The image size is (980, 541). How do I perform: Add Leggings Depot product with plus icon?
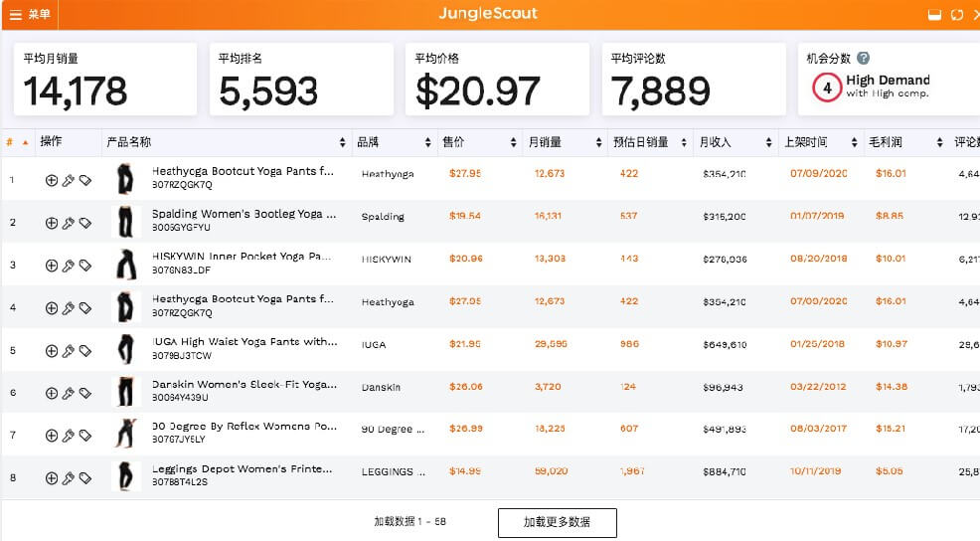click(52, 477)
